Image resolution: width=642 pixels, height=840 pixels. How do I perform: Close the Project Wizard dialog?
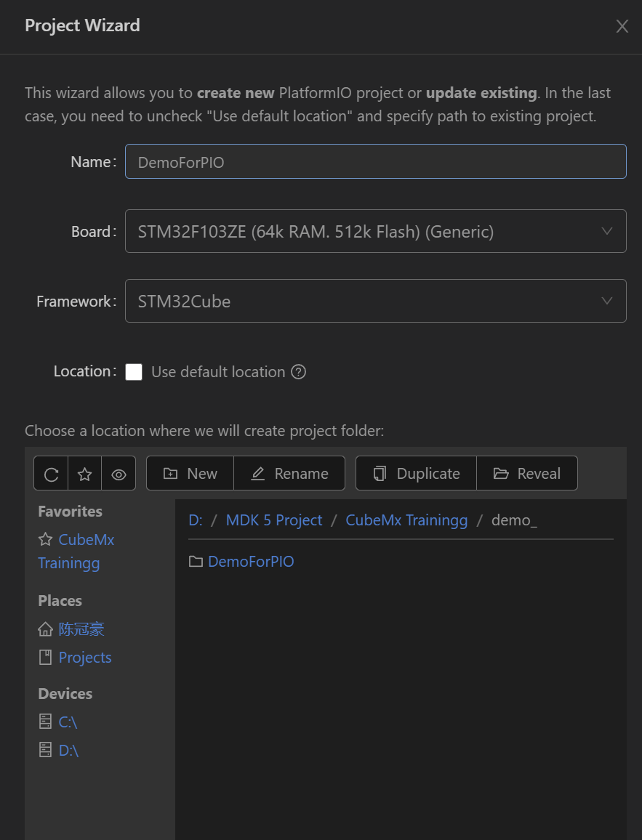(622, 27)
